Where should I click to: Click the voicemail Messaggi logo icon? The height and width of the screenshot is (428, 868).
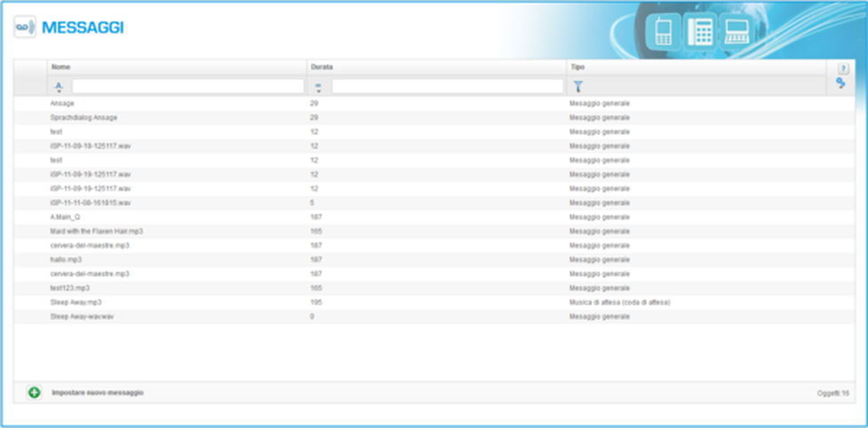pyautogui.click(x=25, y=27)
